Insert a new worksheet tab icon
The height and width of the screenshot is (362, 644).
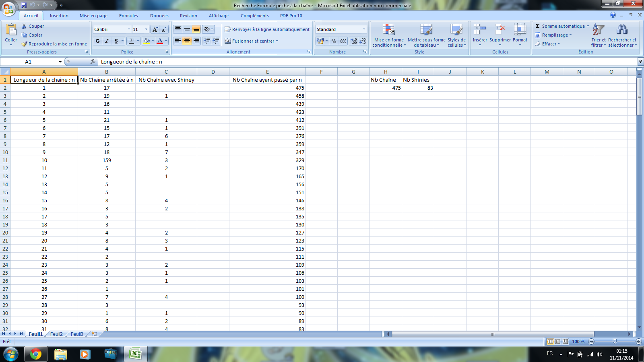[94, 334]
